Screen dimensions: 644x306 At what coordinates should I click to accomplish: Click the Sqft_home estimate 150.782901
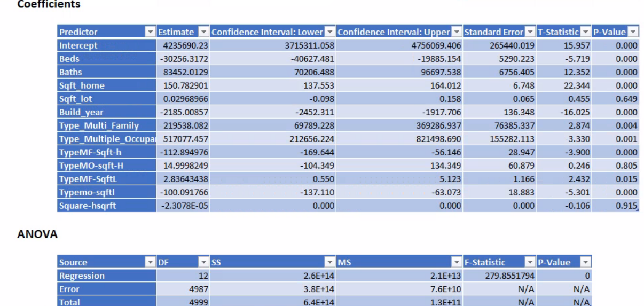click(183, 85)
